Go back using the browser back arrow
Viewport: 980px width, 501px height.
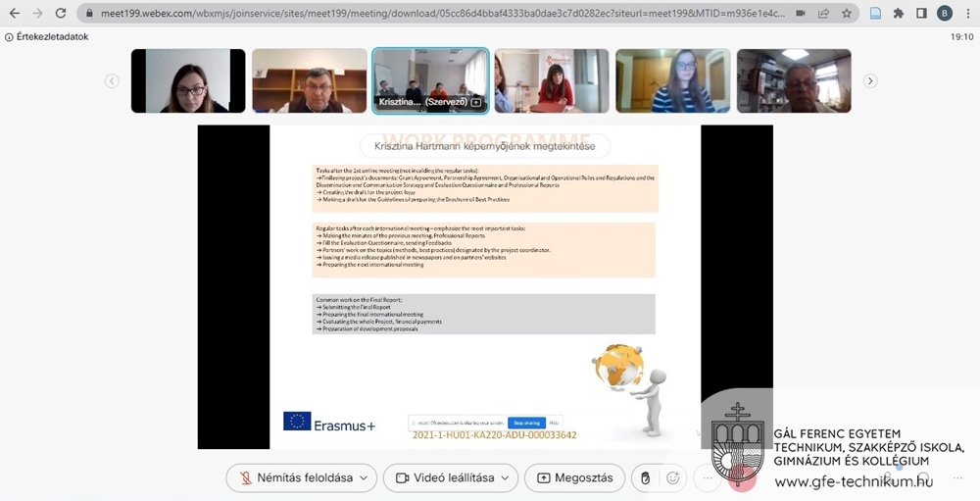[x=14, y=13]
